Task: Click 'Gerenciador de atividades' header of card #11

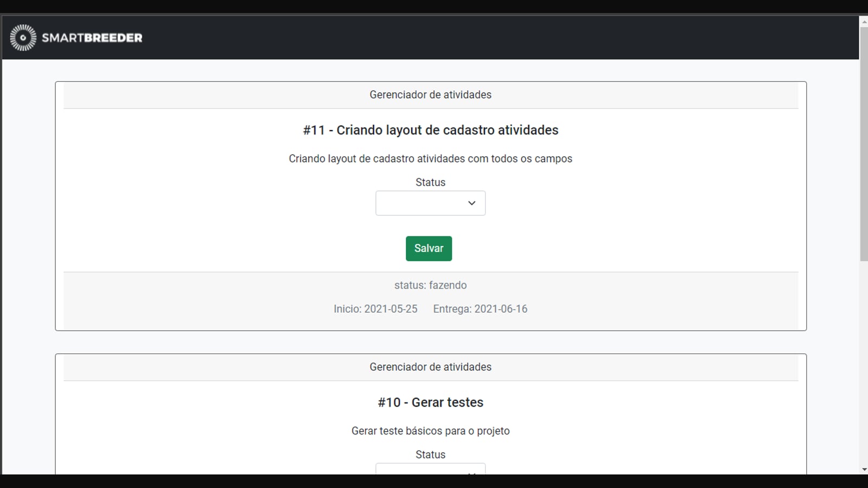Action: 431,95
